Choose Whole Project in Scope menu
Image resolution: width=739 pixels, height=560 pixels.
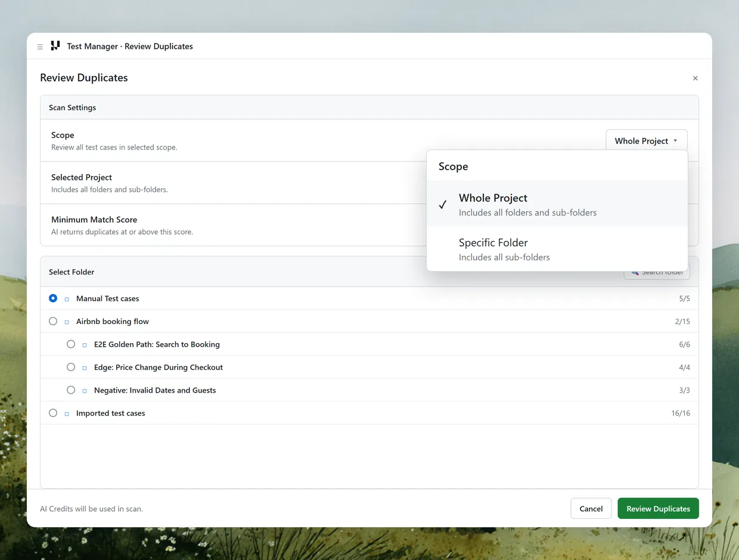click(x=557, y=204)
